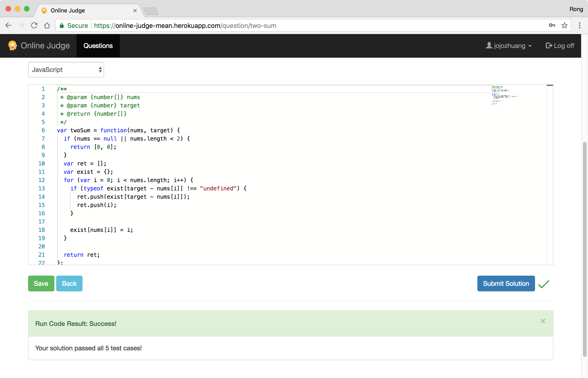This screenshot has height=378, width=588.
Task: Place cursor on 'var twoSum = function' line
Action: [x=119, y=130]
